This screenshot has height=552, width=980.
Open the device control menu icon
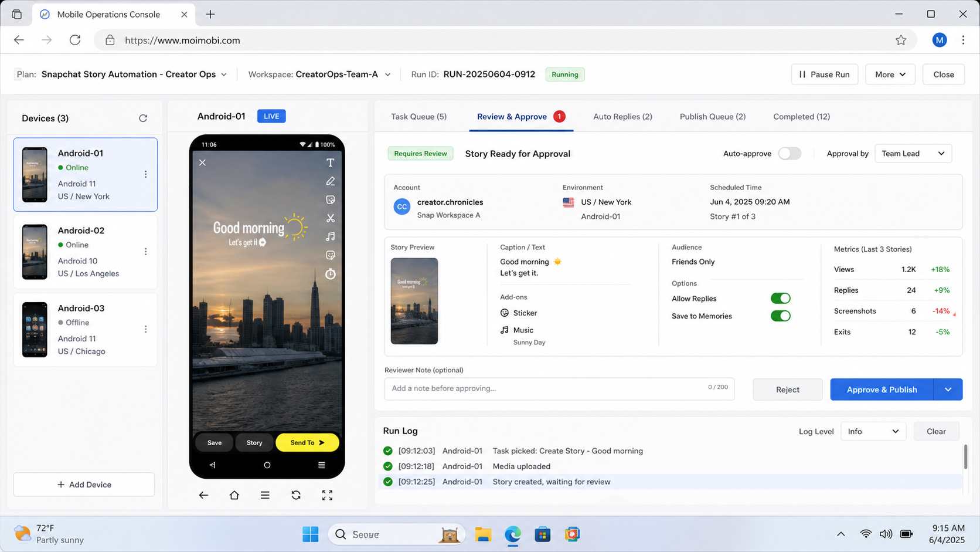tap(265, 495)
